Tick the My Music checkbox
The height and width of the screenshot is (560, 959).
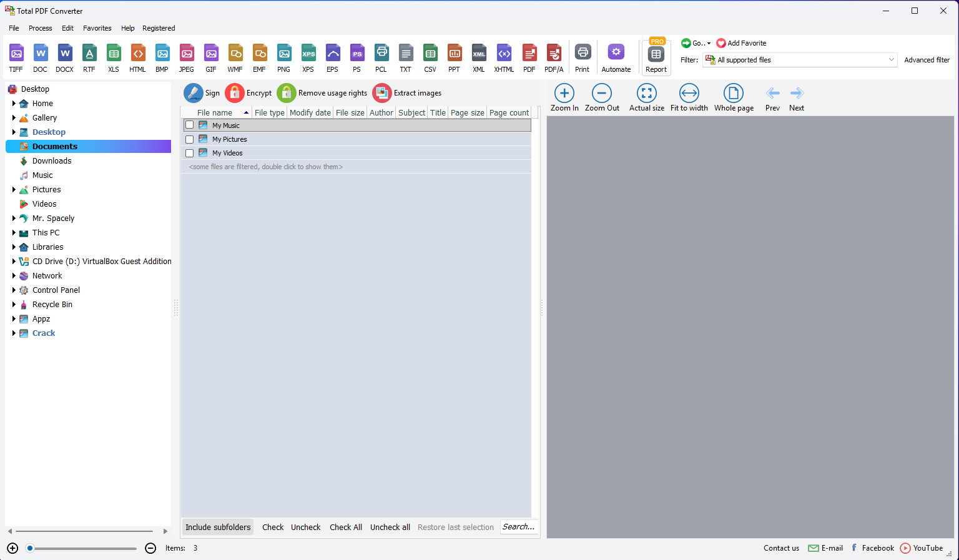point(190,125)
